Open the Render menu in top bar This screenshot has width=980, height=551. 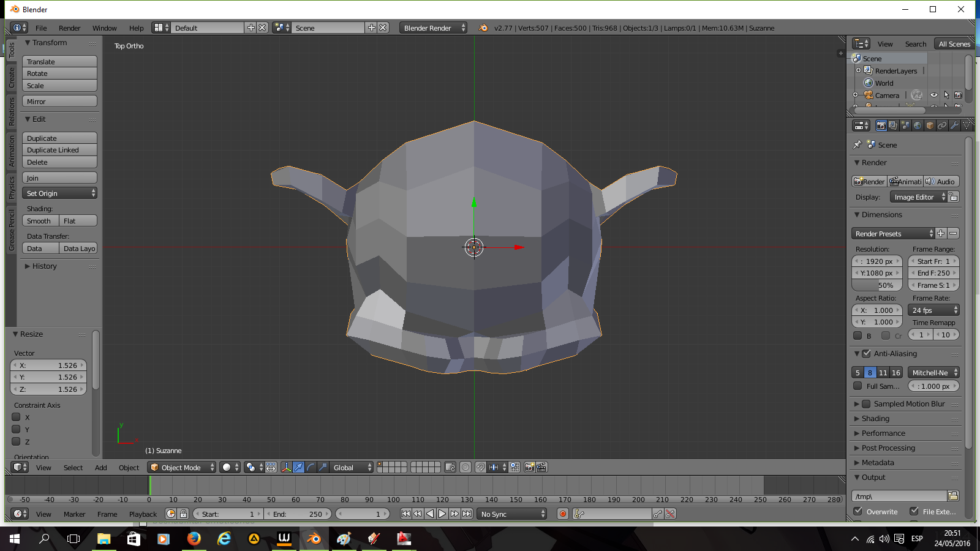[x=69, y=28]
